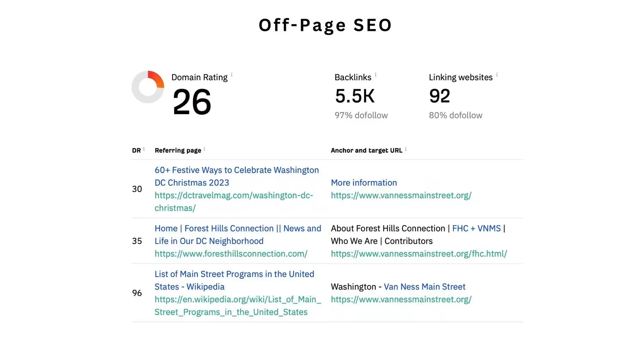Click the 92 linking websites count
The width and height of the screenshot is (644, 362).
pyautogui.click(x=440, y=96)
